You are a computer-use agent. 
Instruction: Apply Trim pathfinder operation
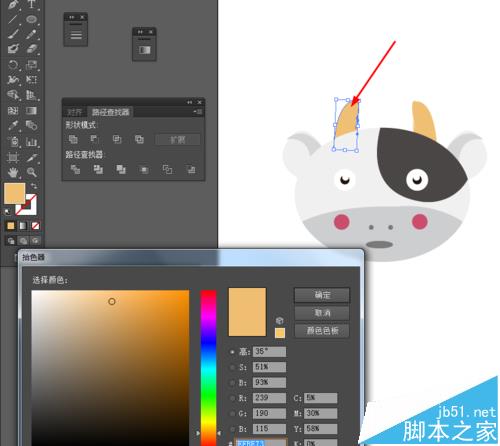pyautogui.click(x=98, y=170)
